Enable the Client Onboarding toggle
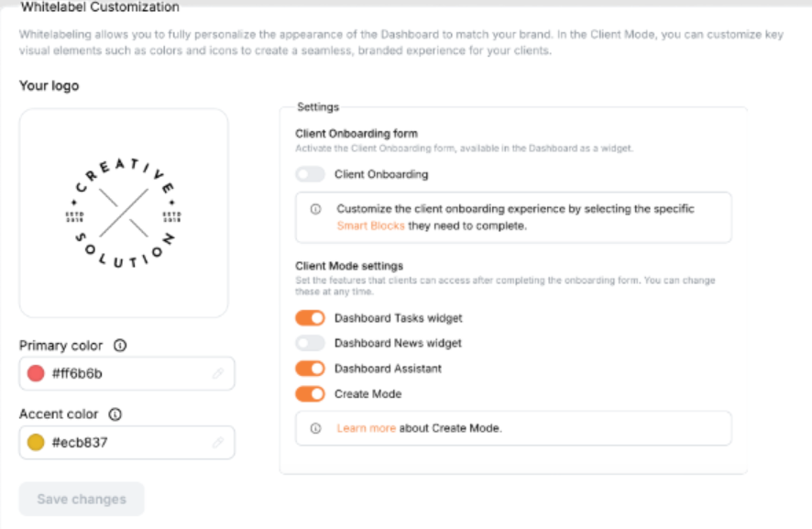Screen dimensions: 812x529 coord(311,174)
